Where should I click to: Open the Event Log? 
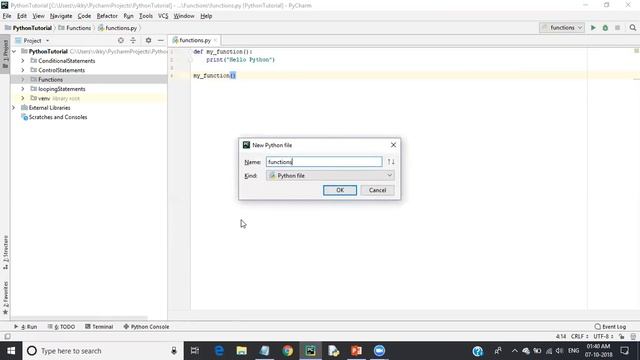tap(610, 327)
